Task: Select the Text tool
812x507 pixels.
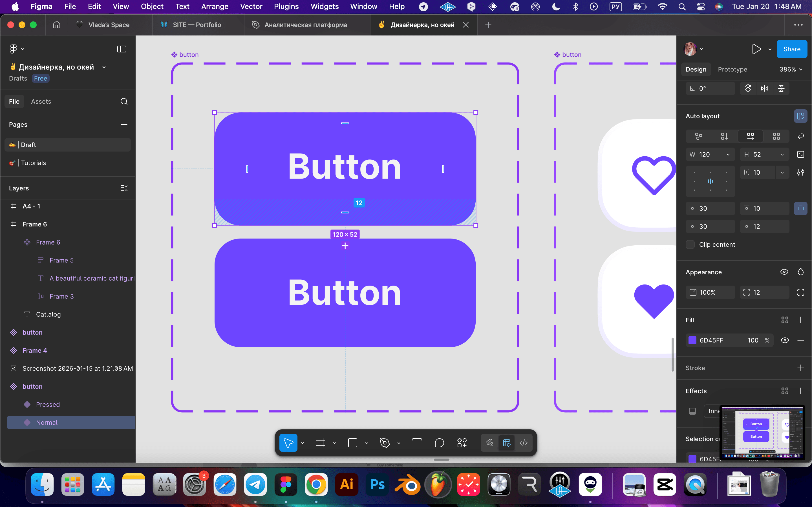Action: 416,443
